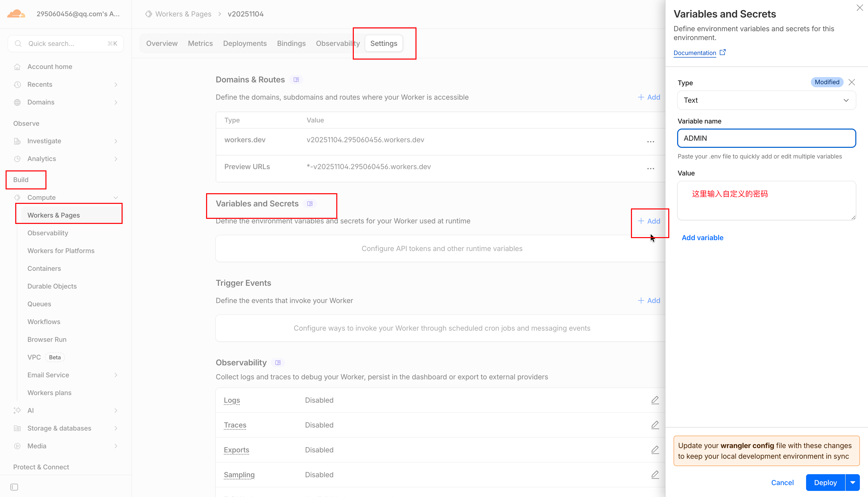
Task: Expand the Media submenu chevron
Action: pos(116,446)
